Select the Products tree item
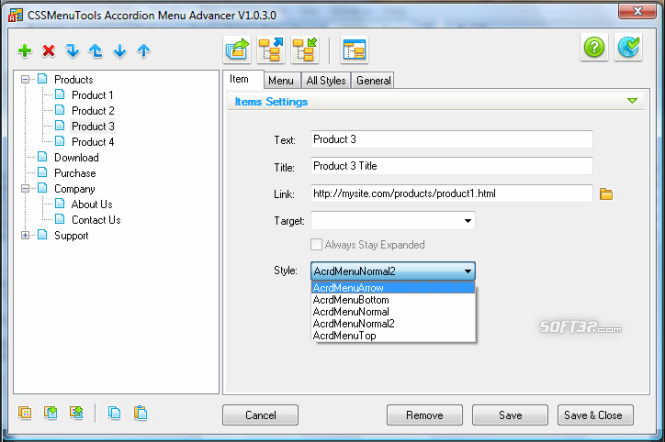 point(74,79)
